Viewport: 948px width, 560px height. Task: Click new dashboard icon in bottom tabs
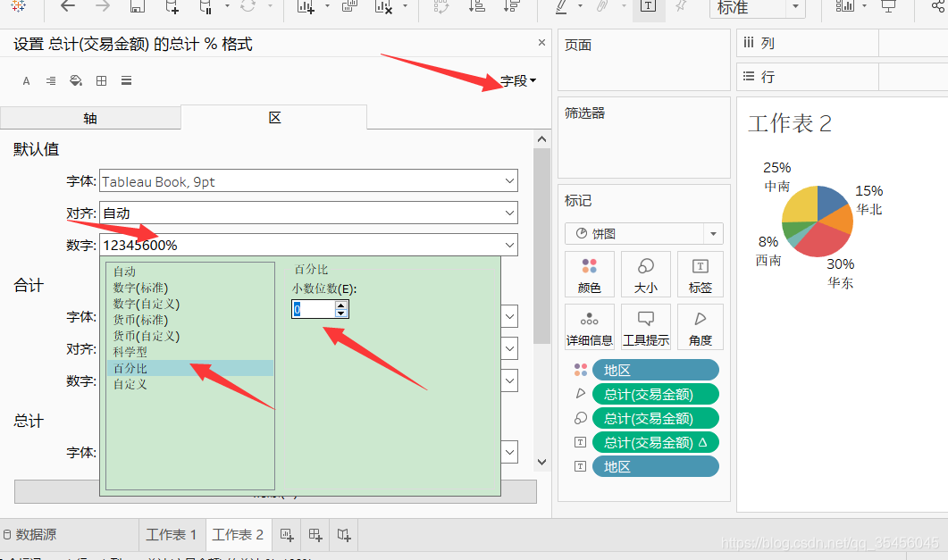(x=315, y=535)
